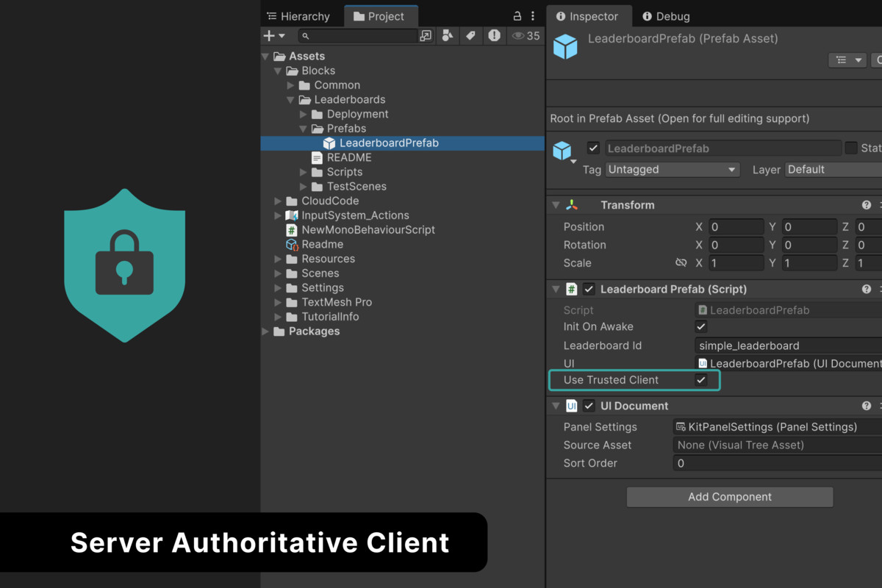Open the Search by Type filter
Screen dimensions: 882x588
click(448, 35)
